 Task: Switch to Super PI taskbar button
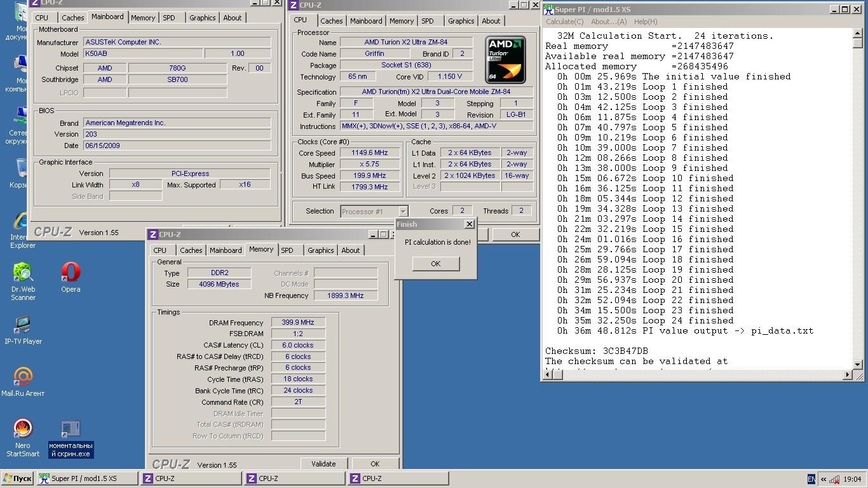pos(87,478)
